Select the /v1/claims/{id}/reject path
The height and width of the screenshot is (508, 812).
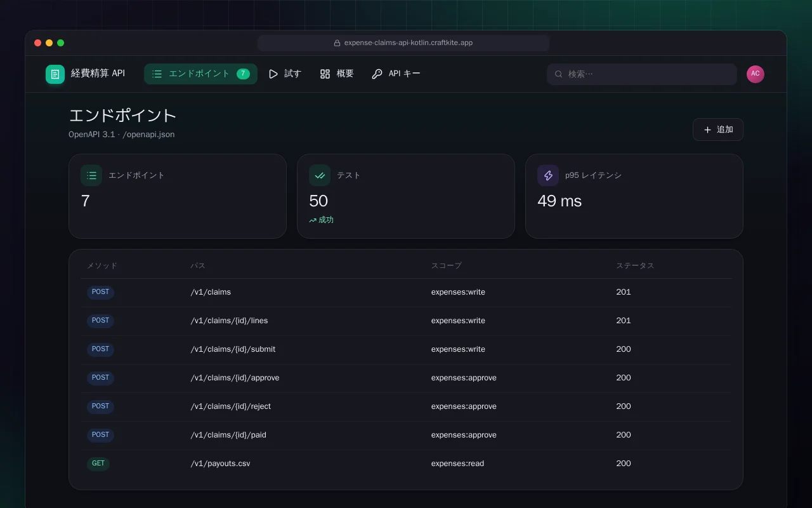pyautogui.click(x=231, y=406)
